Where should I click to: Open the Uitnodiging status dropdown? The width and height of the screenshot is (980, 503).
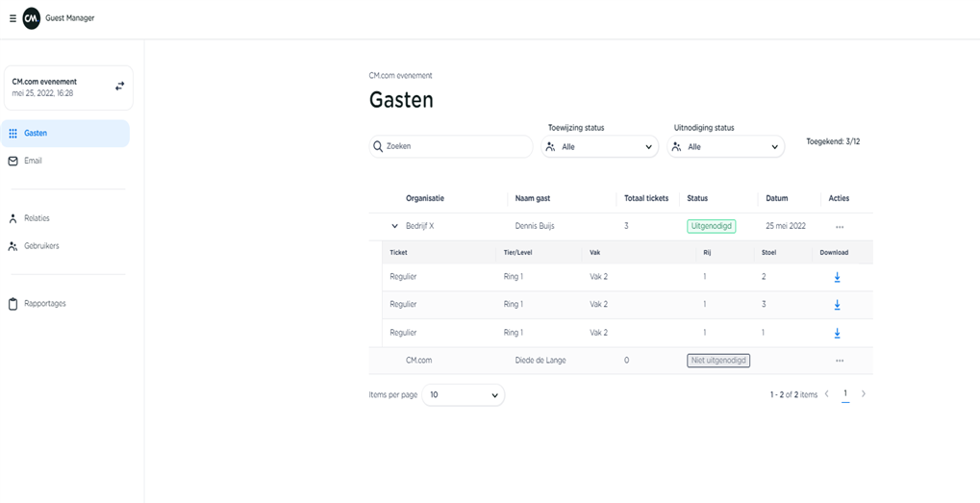726,147
